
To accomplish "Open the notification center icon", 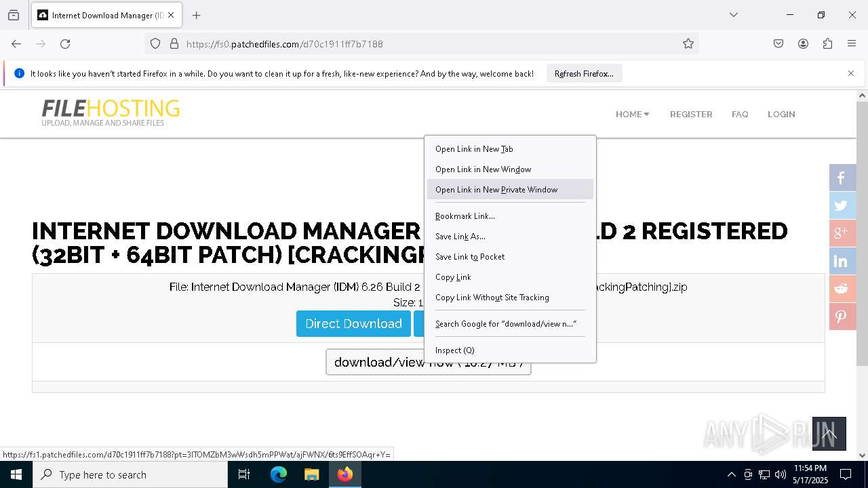I will click(x=846, y=474).
